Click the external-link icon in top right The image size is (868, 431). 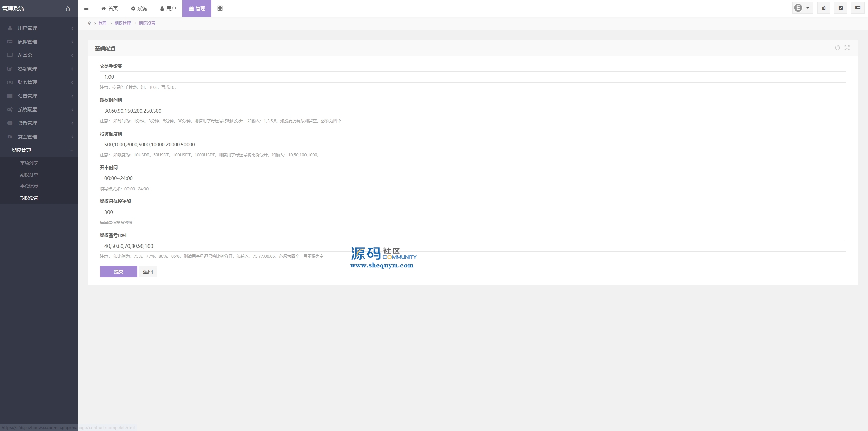click(841, 8)
